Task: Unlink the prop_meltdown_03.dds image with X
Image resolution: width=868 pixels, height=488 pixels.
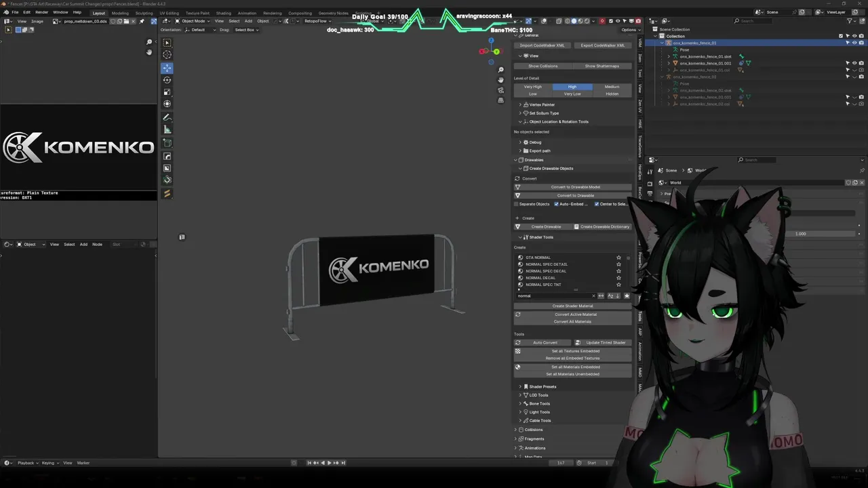Action: click(134, 21)
